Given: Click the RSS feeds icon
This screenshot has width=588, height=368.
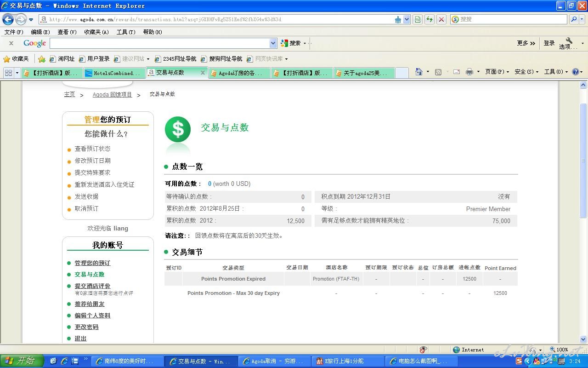Looking at the screenshot, I should [x=438, y=72].
